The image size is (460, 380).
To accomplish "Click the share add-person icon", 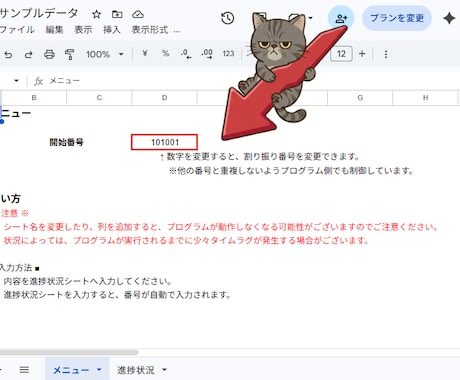I will pos(341,18).
